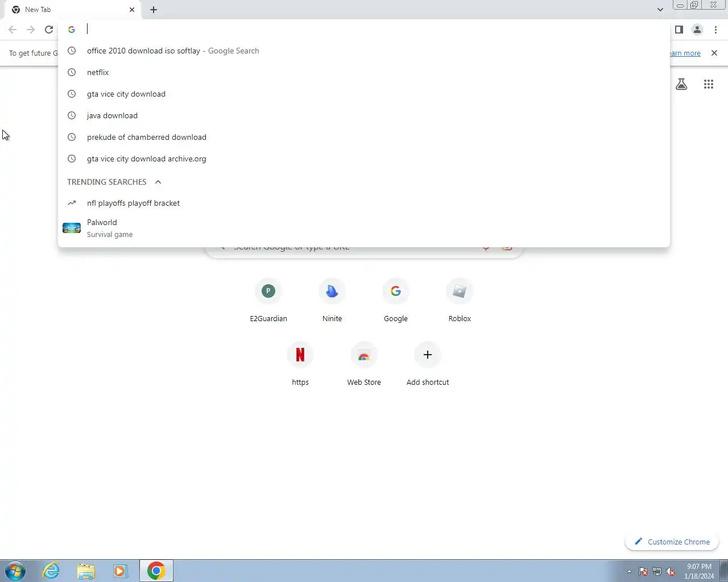Open the Google apps grid
Viewport: 728px width, 582px height.
click(709, 84)
